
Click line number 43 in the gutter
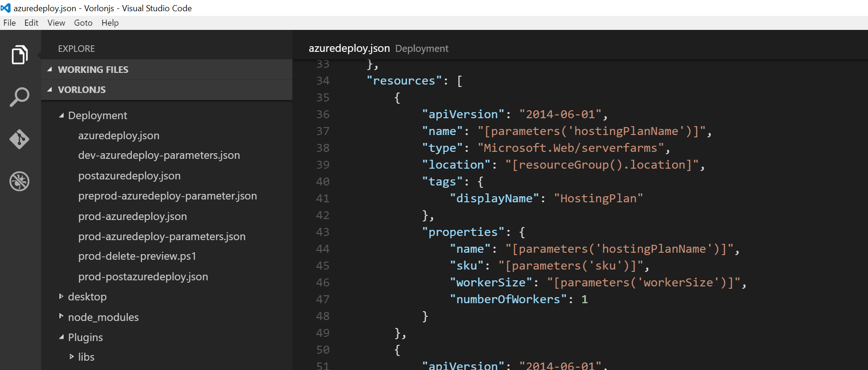323,232
